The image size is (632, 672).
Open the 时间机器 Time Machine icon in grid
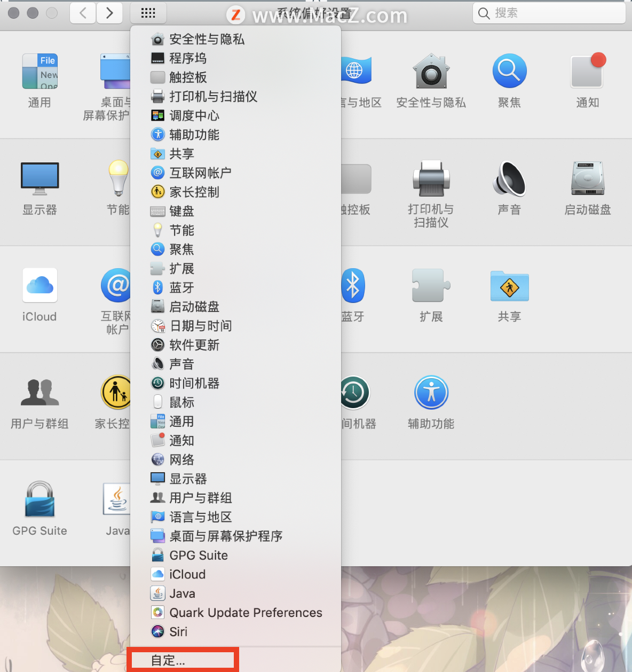click(355, 393)
